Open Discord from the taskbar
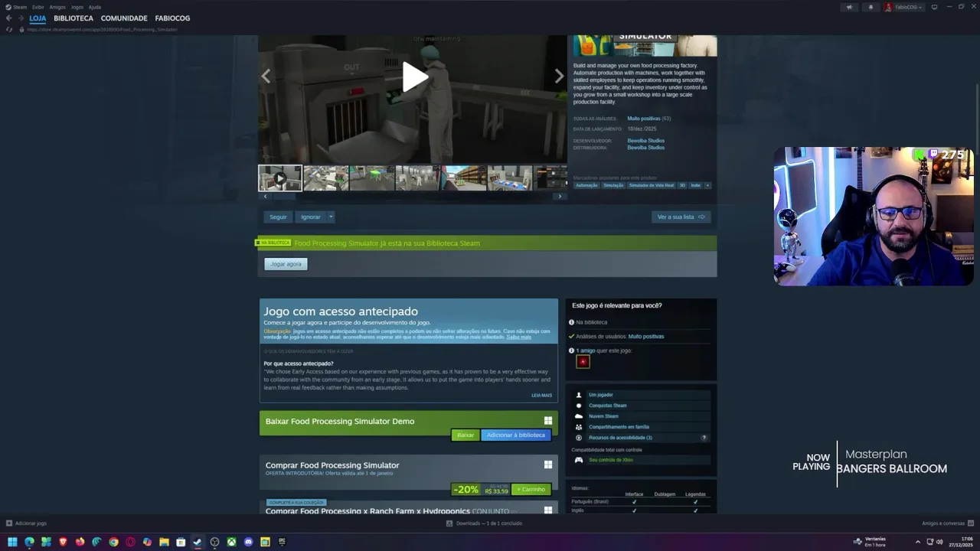The height and width of the screenshot is (551, 980). click(x=248, y=542)
